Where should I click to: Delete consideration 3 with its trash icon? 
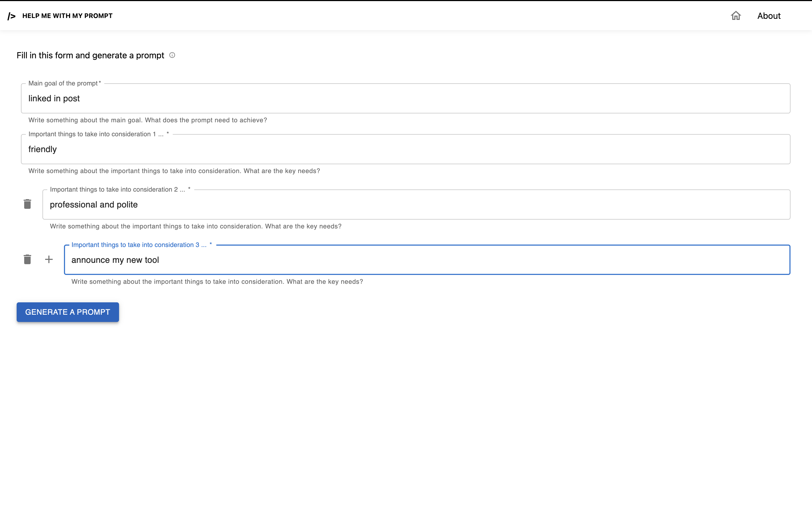pyautogui.click(x=27, y=259)
